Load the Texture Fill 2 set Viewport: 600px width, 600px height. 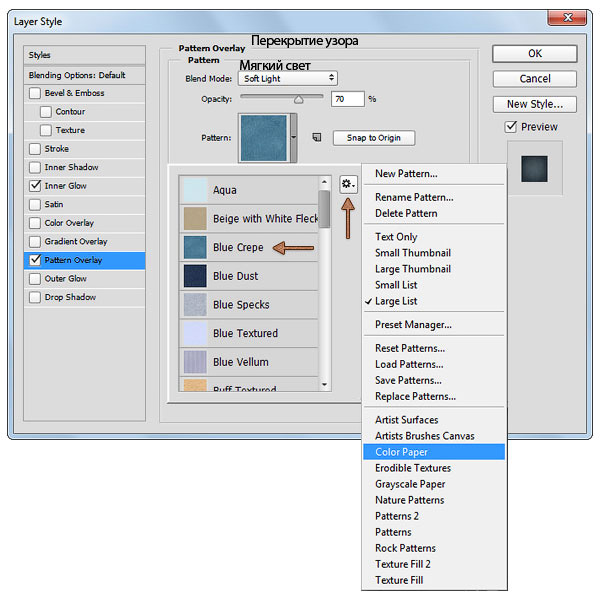pos(403,565)
